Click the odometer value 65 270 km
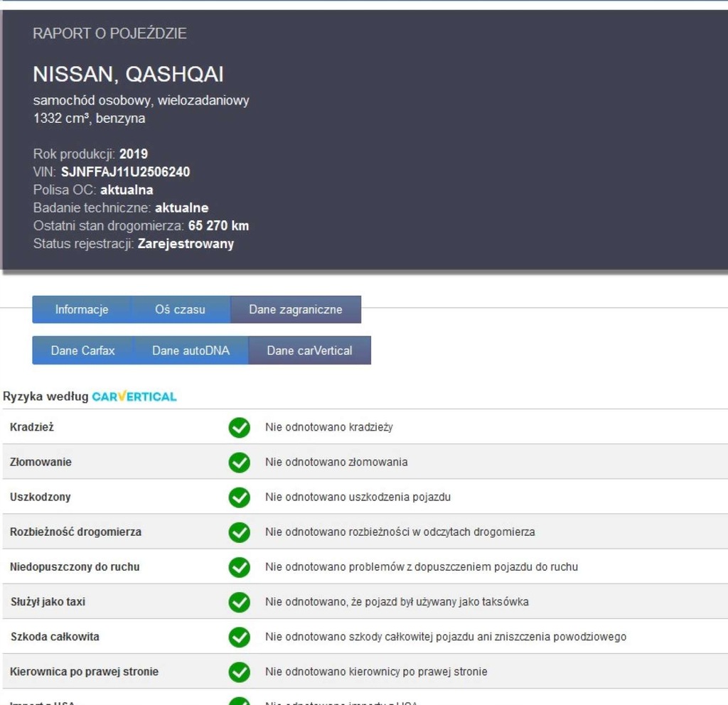This screenshot has width=728, height=705. [x=219, y=225]
